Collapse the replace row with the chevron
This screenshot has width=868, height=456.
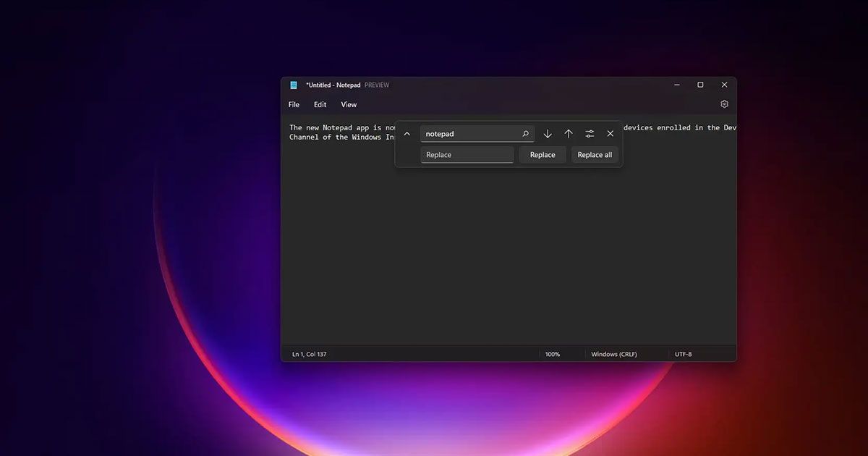(407, 133)
